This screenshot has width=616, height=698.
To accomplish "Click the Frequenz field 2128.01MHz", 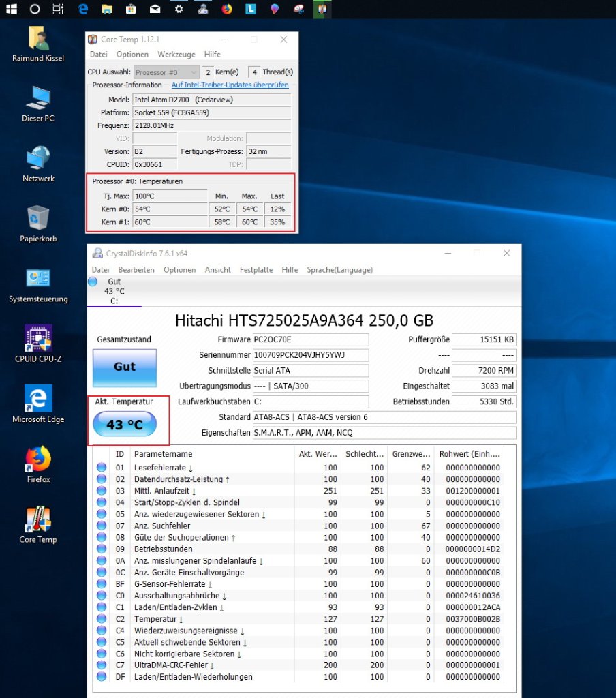I will (212, 125).
